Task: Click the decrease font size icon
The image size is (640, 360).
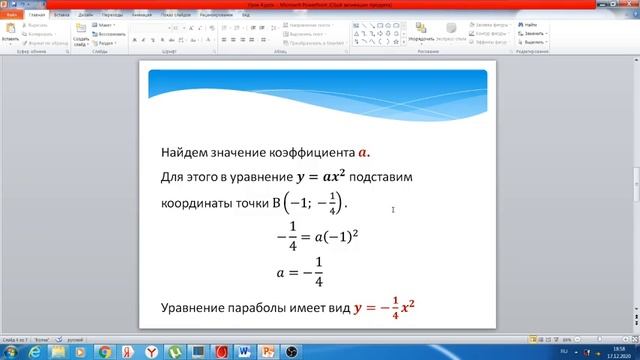Action: [200, 28]
